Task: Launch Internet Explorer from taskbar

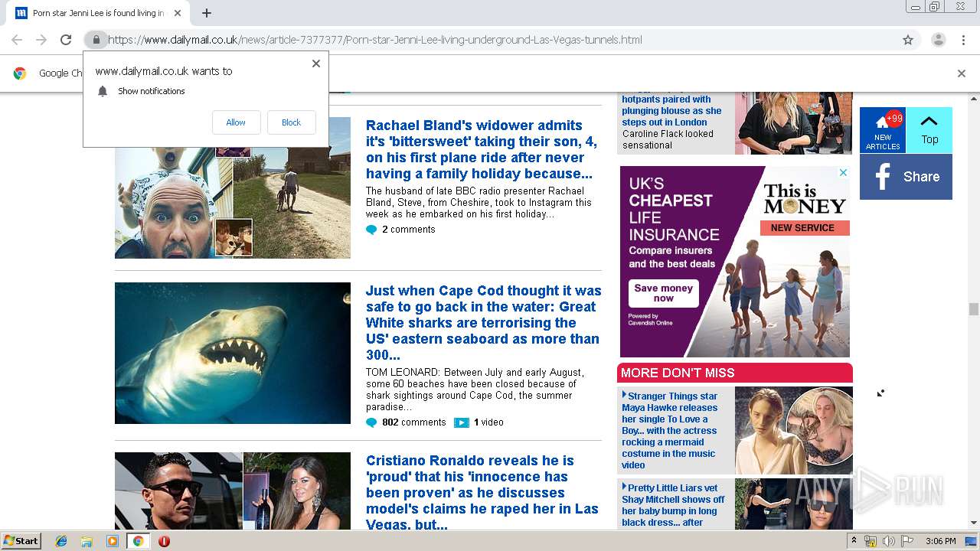Action: coord(61,541)
